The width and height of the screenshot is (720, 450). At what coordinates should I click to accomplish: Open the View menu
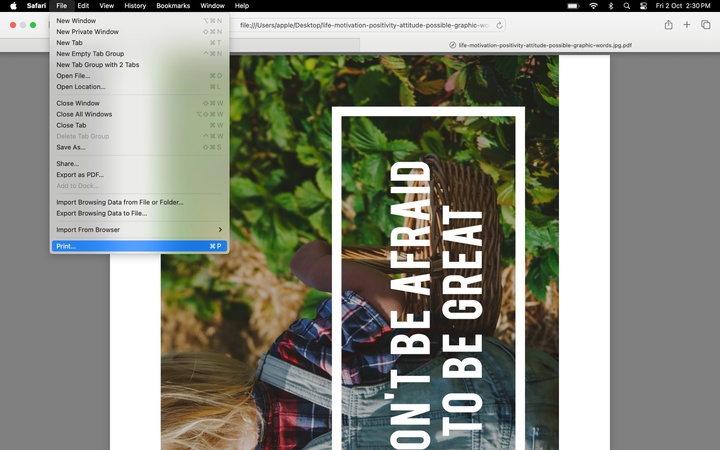(107, 6)
